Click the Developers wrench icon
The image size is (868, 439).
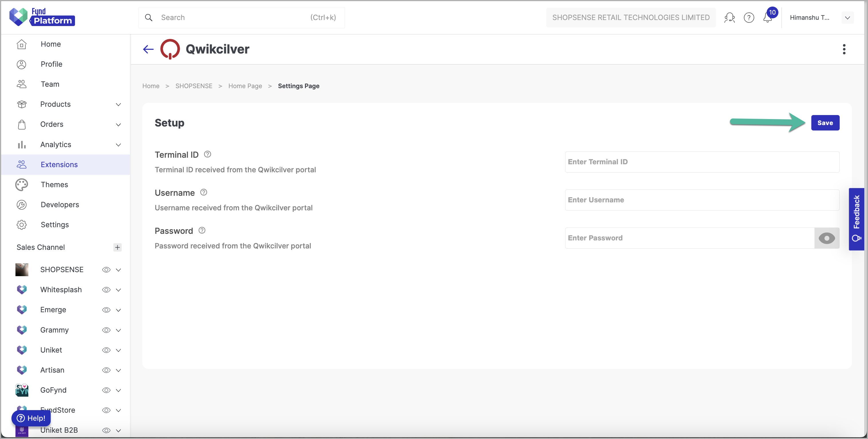point(21,205)
